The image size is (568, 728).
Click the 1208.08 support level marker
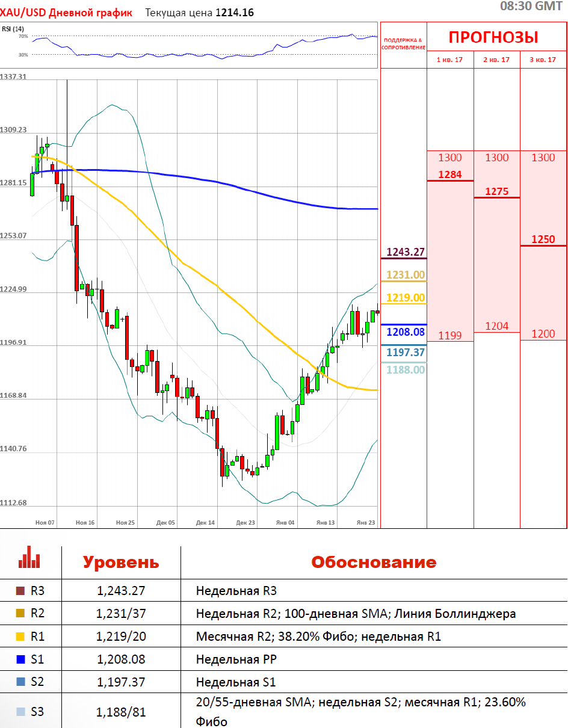pyautogui.click(x=406, y=332)
